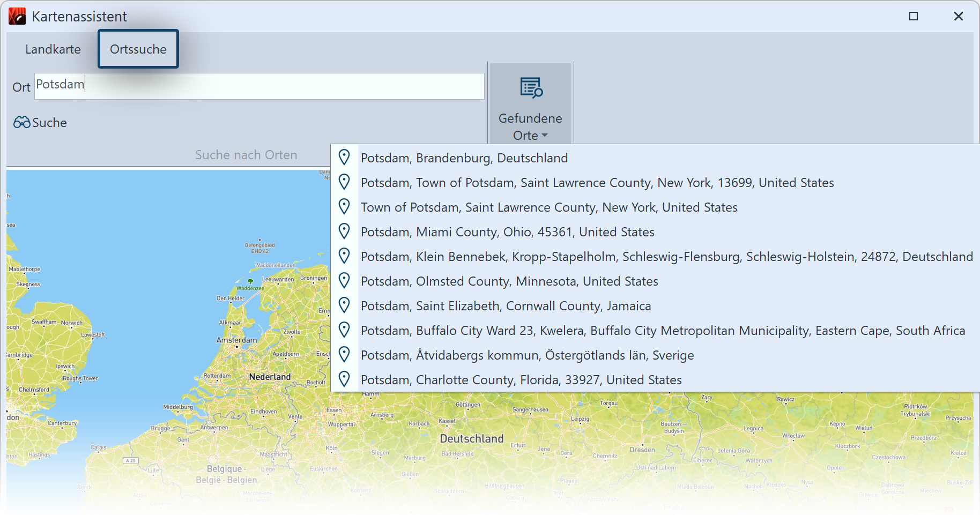Click into the Ort search field

(259, 86)
